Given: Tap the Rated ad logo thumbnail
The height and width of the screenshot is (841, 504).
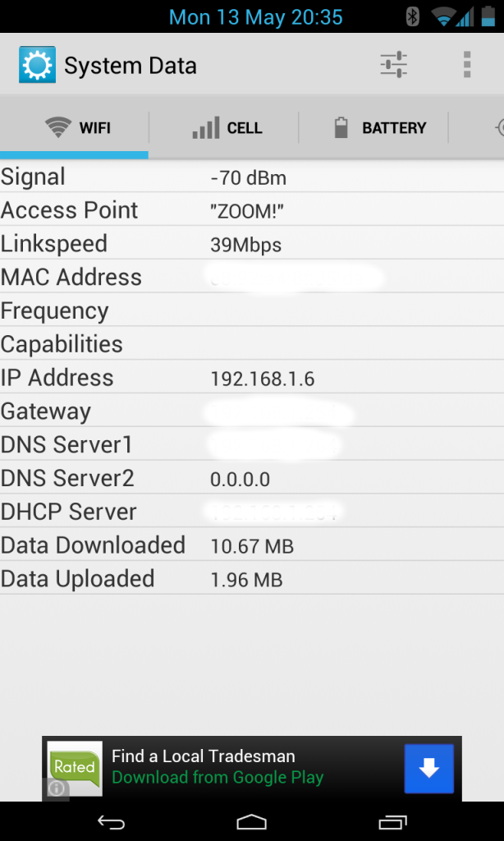Looking at the screenshot, I should click(x=75, y=767).
